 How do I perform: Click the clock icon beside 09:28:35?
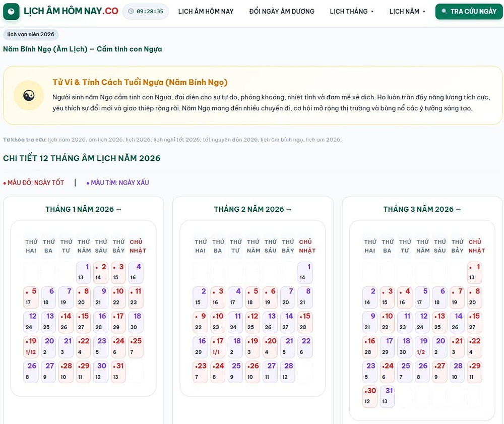click(131, 11)
